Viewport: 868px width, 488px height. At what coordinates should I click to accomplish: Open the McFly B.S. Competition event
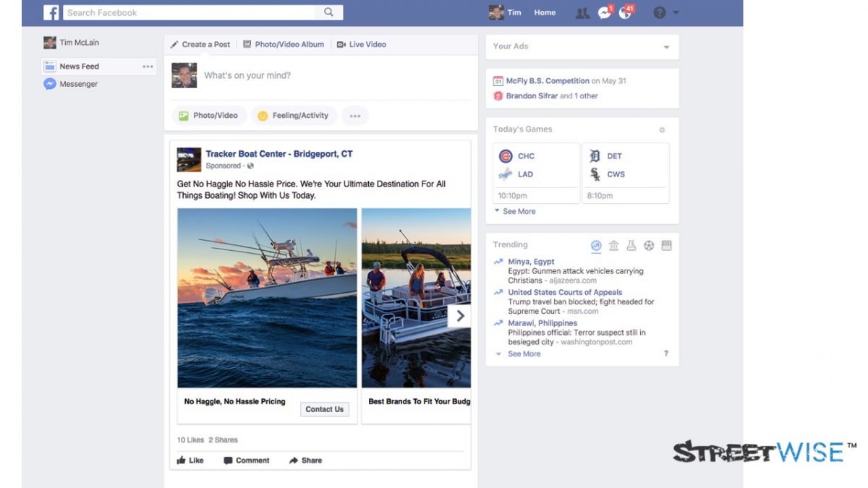(x=548, y=81)
